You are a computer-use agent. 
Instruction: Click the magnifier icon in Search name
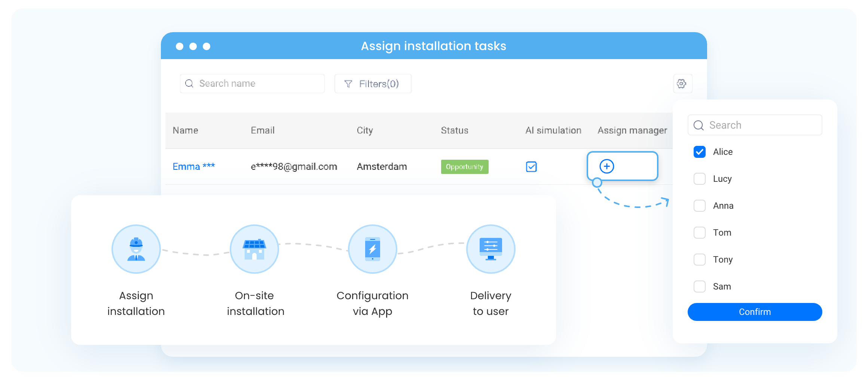pyautogui.click(x=190, y=83)
